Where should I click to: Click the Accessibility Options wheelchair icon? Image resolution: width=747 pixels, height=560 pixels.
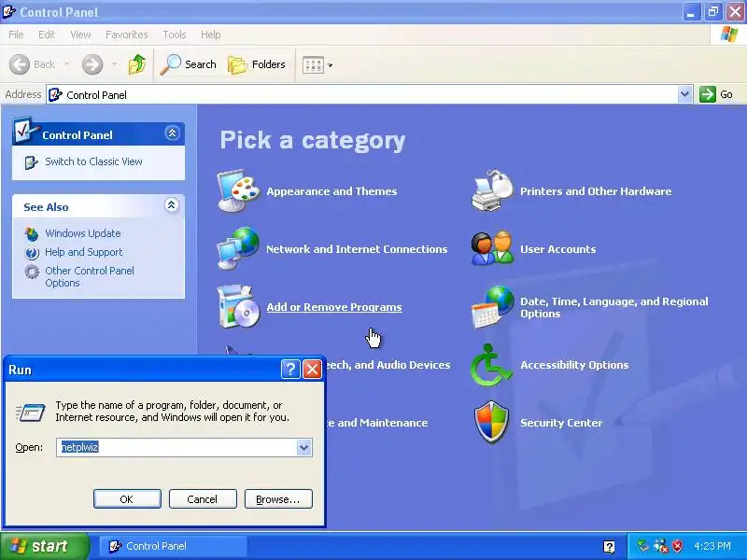pos(491,365)
